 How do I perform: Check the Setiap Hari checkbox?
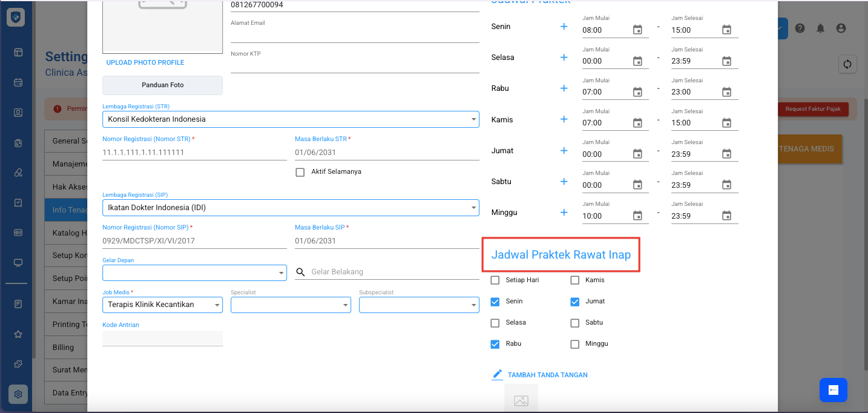tap(495, 280)
